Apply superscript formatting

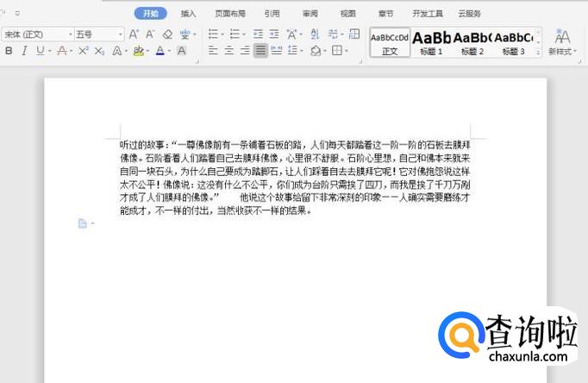[x=84, y=51]
